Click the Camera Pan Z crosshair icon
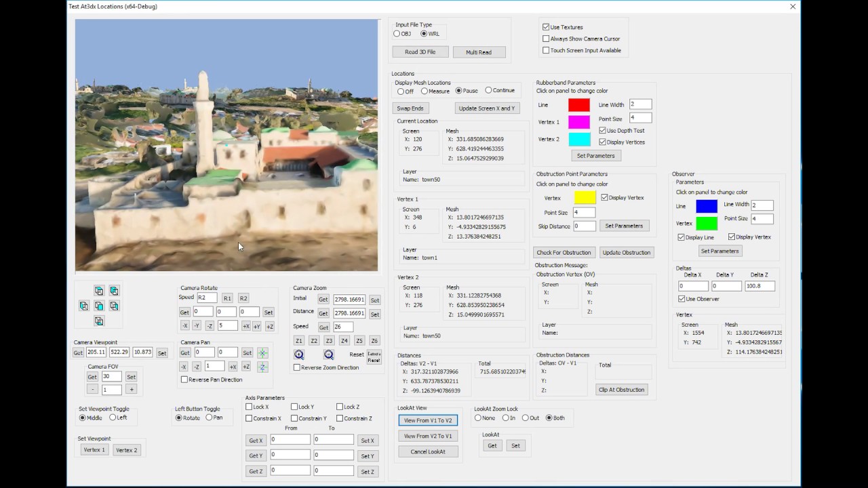Screen dimensions: 868x488 coord(262,367)
